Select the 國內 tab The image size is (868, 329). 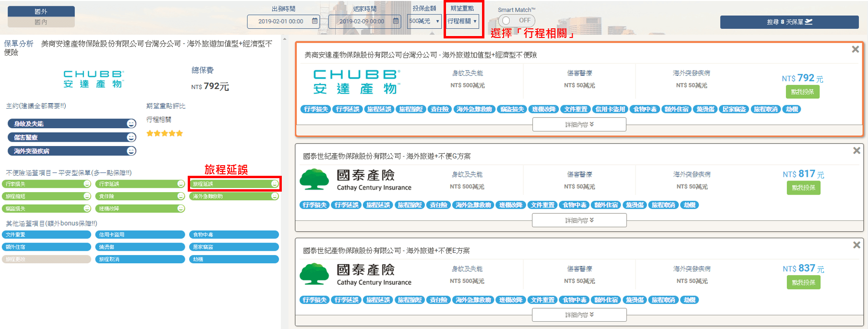coord(41,22)
